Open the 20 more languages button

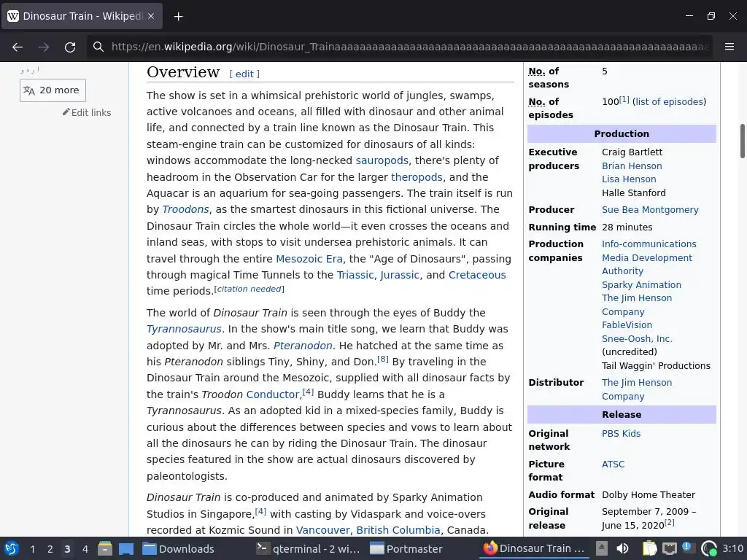point(53,90)
